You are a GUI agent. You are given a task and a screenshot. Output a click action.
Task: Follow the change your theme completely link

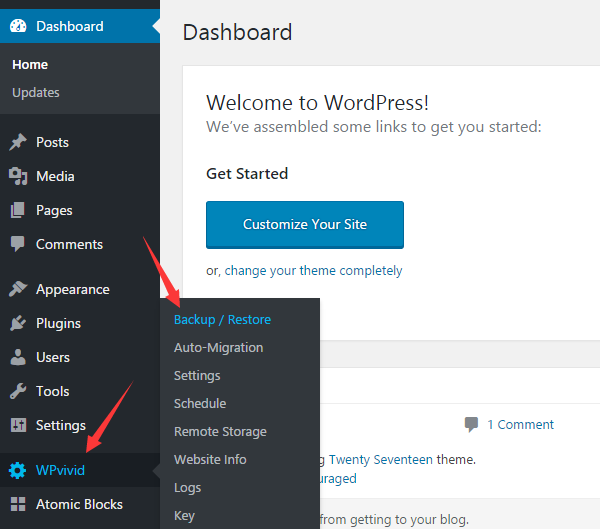tap(313, 271)
